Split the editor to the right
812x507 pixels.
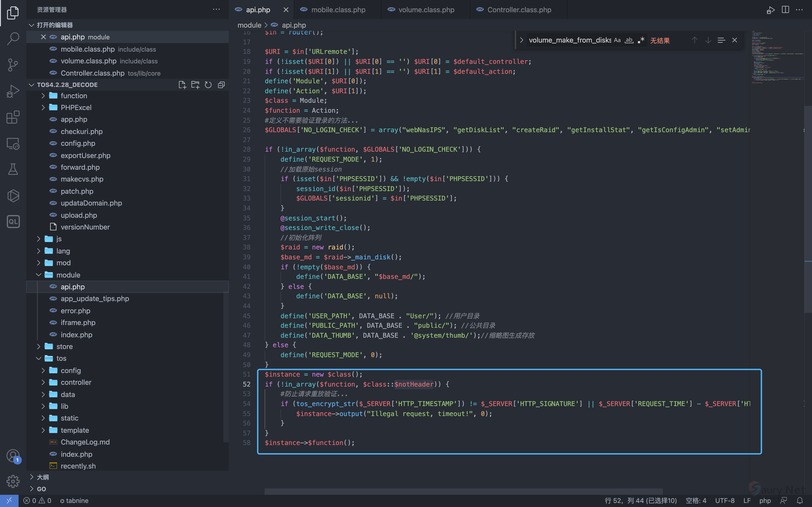pos(785,10)
